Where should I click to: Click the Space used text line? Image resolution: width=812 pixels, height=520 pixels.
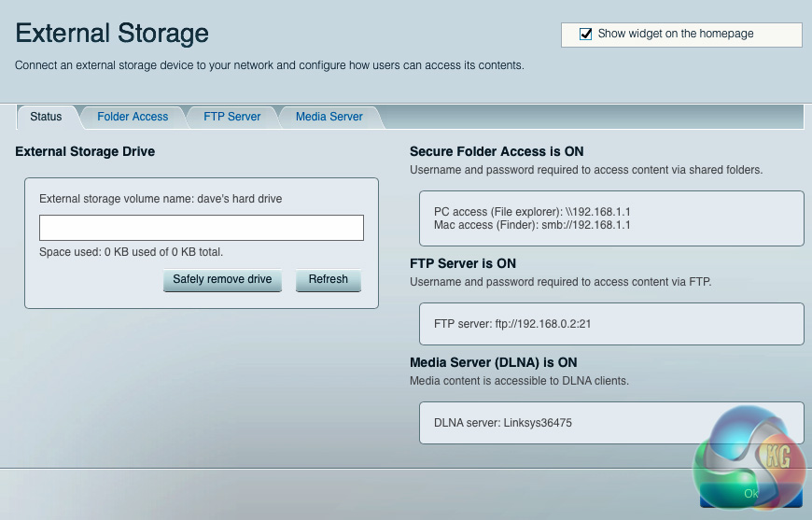131,252
